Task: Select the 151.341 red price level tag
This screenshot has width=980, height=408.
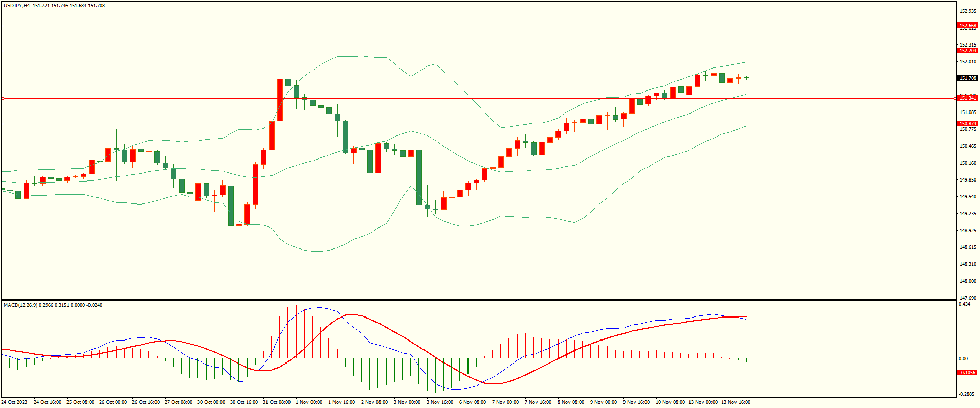Action: (967, 98)
